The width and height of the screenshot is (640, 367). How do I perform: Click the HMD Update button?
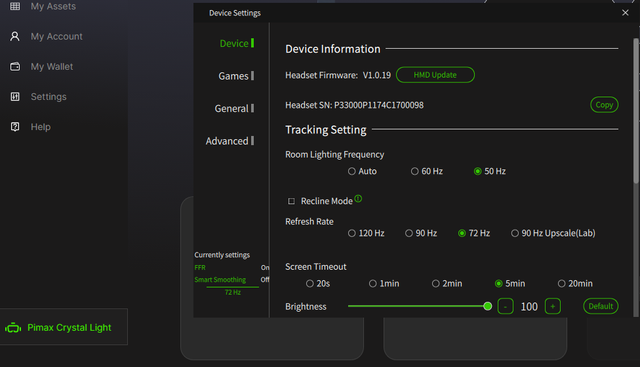435,75
